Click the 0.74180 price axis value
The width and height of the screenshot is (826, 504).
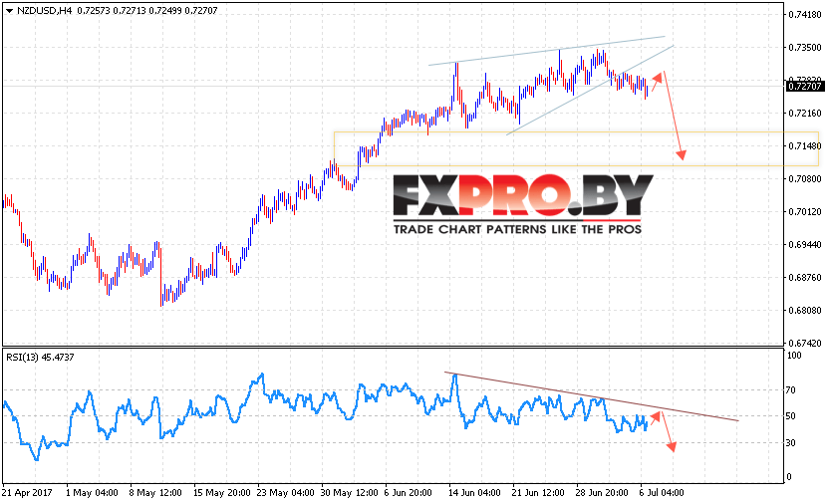coord(804,15)
